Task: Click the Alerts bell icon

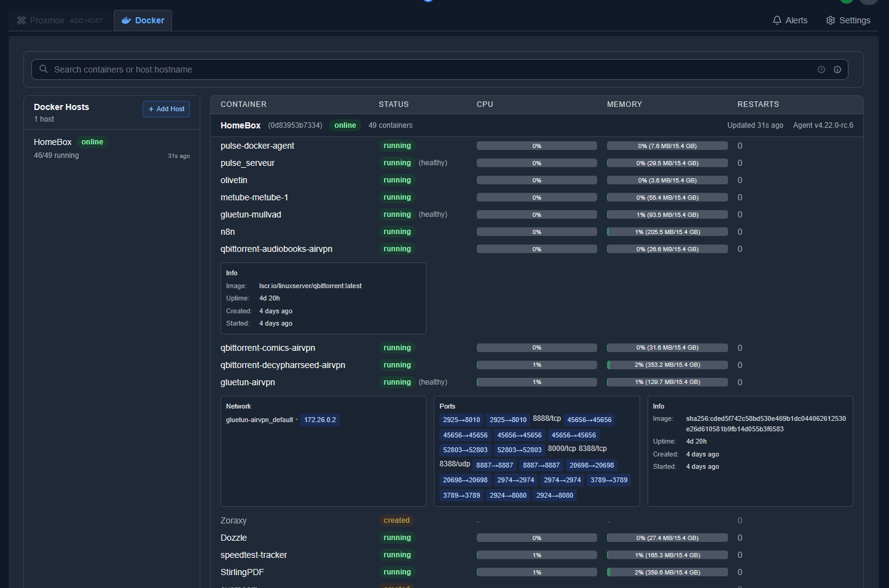Action: [777, 20]
